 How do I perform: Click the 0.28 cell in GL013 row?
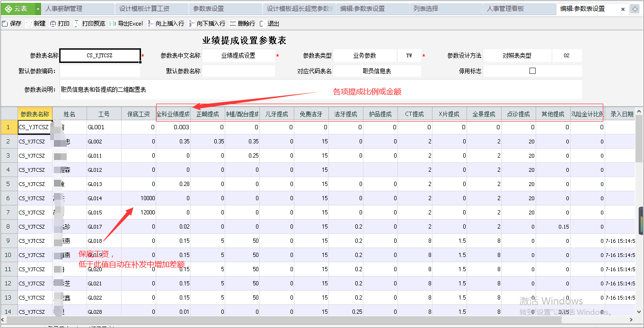[x=173, y=184]
